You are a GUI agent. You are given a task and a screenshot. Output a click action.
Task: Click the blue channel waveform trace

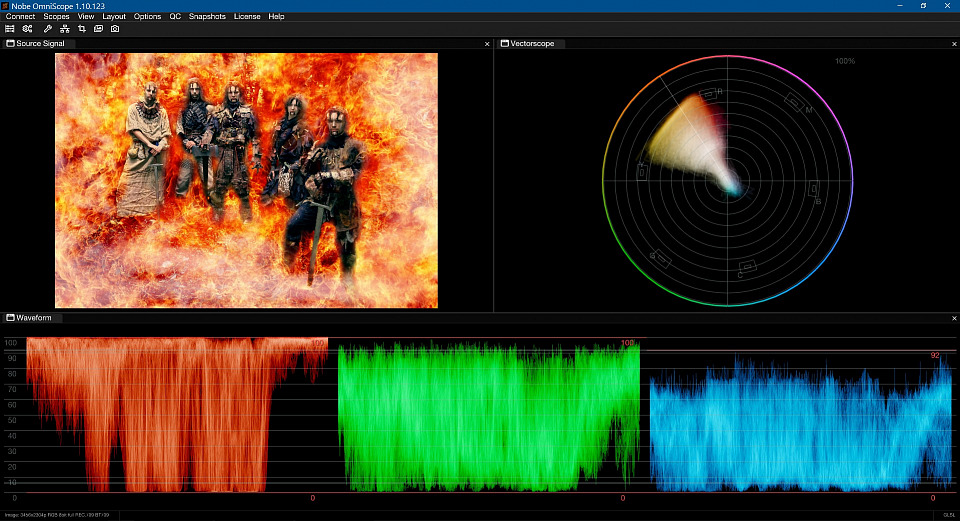801,425
